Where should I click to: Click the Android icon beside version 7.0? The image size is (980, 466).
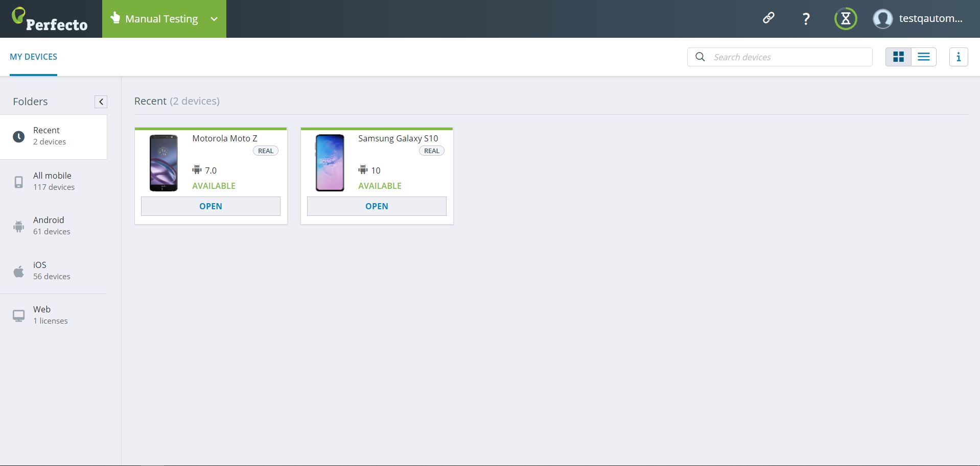tap(197, 169)
